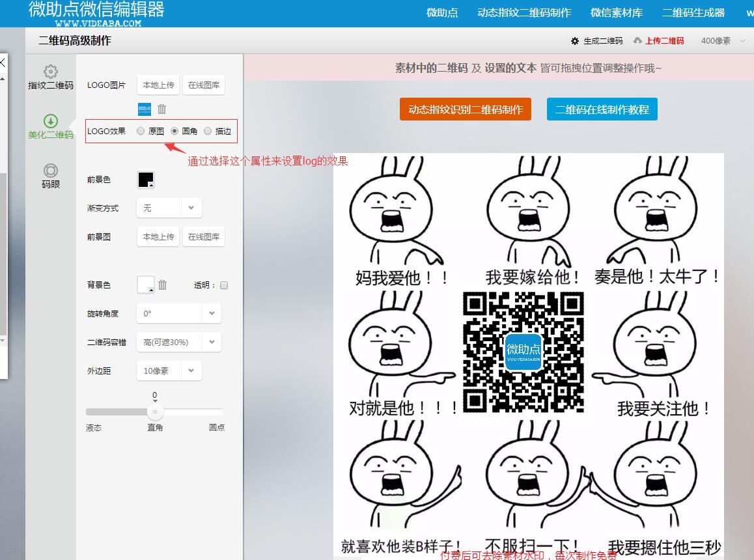Screen dimensions: 754x560
Task: Click the 微助点微信编辑器 site logo
Action: [x=96, y=14]
